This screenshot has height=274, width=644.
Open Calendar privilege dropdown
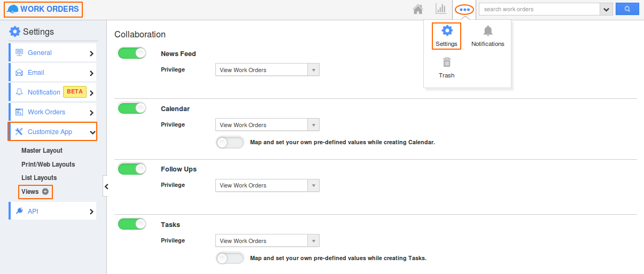click(x=267, y=125)
